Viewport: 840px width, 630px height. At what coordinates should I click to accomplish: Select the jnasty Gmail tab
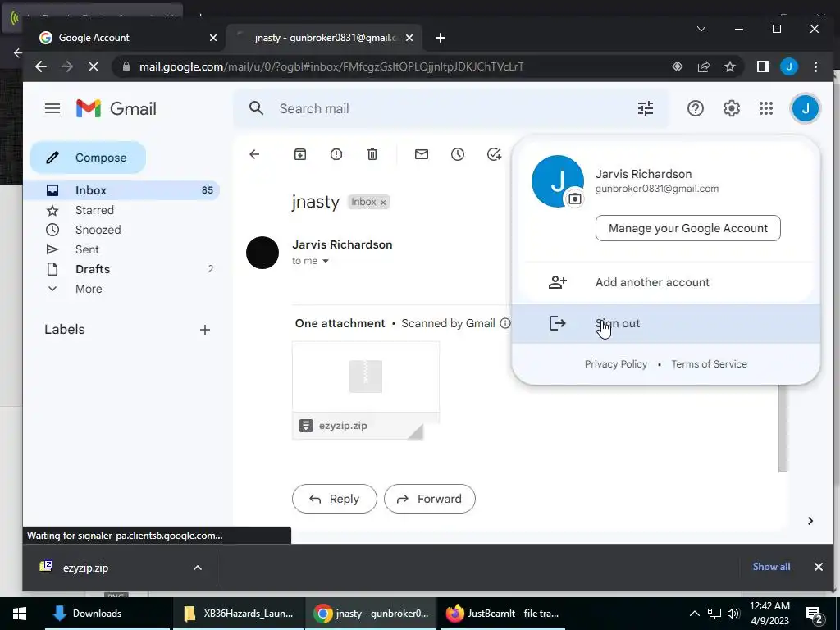click(326, 38)
